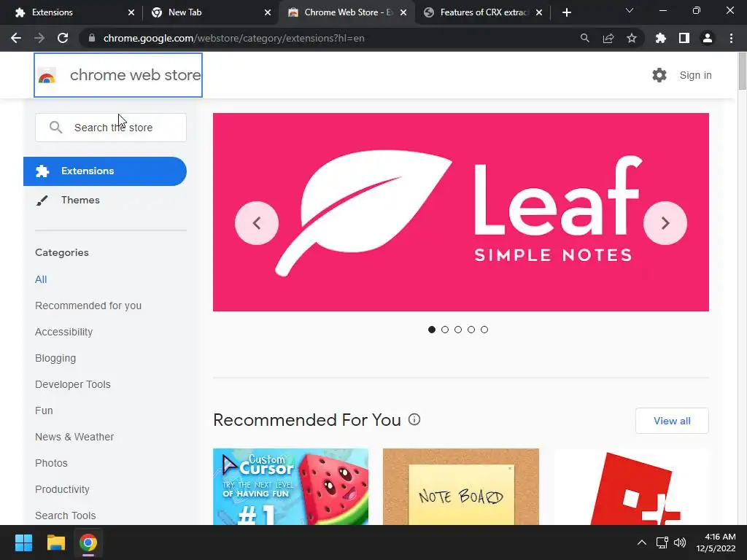Screen dimensions: 747x560
Task: Open web store settings gear
Action: (659, 75)
